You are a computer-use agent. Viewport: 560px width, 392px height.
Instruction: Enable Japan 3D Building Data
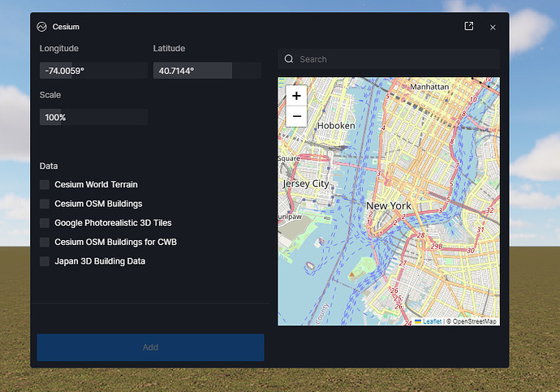[45, 261]
